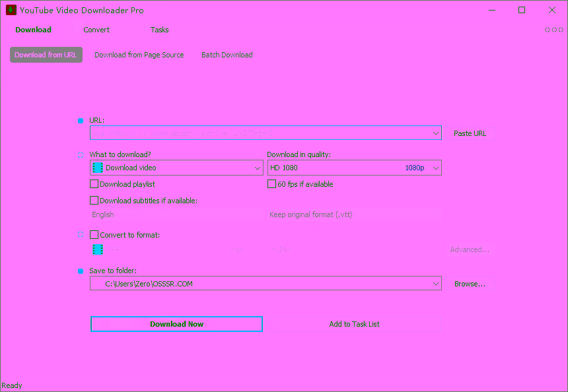
Task: Open Batch Download sub-tab
Action: pyautogui.click(x=227, y=55)
